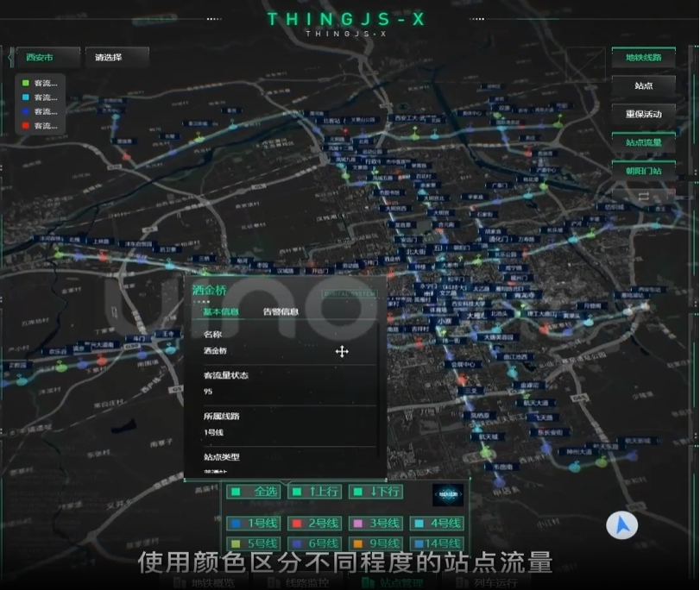Screen dimensions: 700x590
Task: Click the 飞天路 station label on map
Action: tap(543, 417)
